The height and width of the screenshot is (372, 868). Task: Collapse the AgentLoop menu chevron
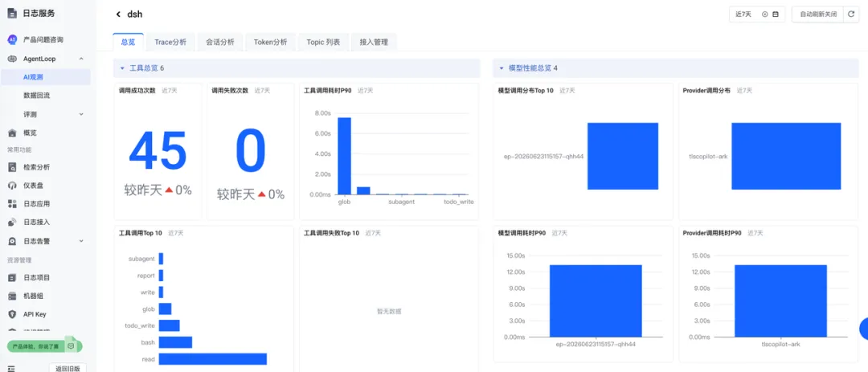coord(81,59)
